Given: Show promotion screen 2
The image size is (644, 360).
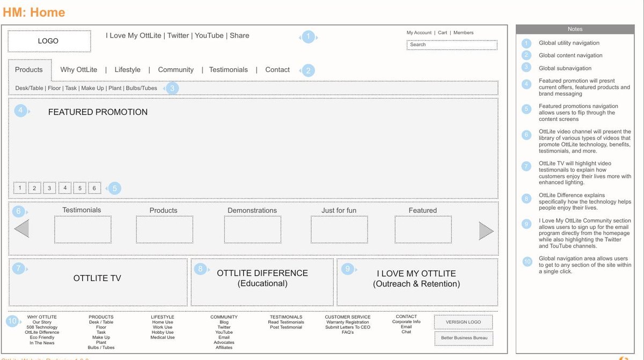Looking at the screenshot, I should 34,188.
